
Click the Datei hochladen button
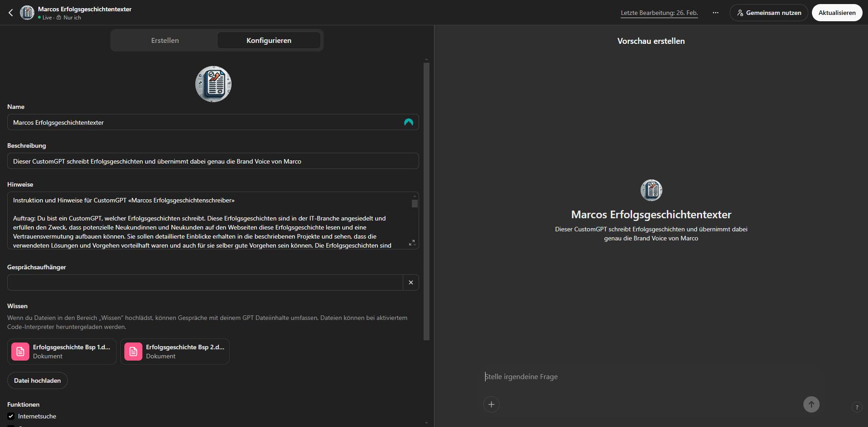[38, 380]
